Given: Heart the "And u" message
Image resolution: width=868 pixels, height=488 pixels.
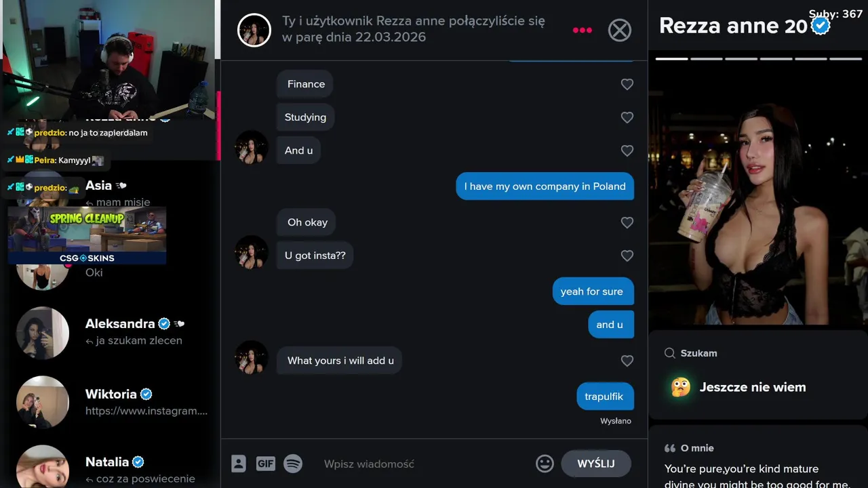Looking at the screenshot, I should (627, 150).
